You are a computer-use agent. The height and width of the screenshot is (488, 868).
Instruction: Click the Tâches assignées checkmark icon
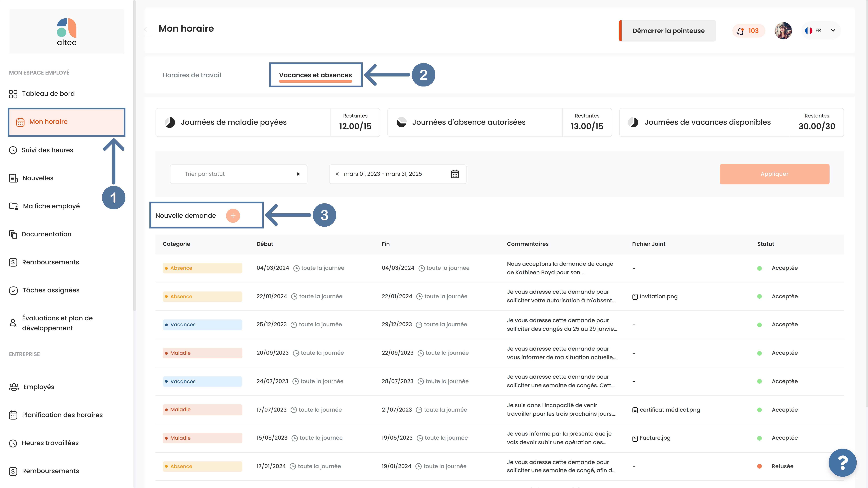[x=13, y=290]
